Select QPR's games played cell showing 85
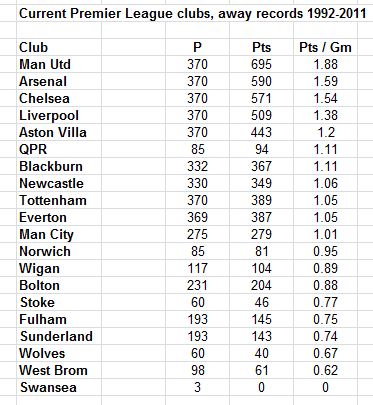The height and width of the screenshot is (405, 373). point(197,149)
